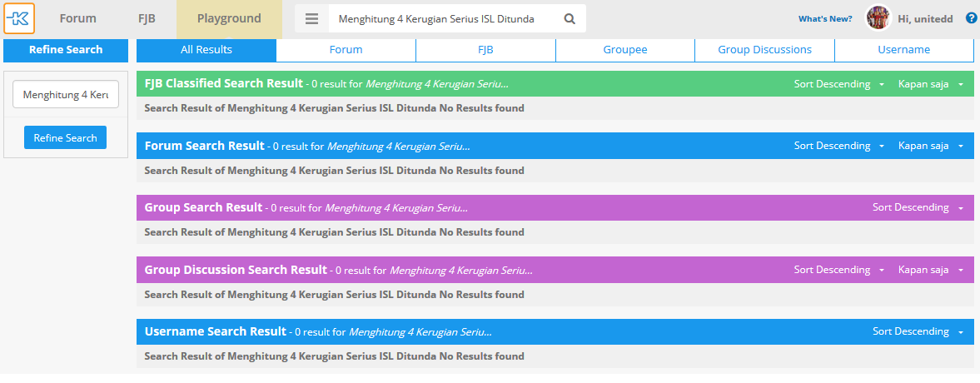The height and width of the screenshot is (383, 980).
Task: Click the Refine Search panel header
Action: (66, 50)
